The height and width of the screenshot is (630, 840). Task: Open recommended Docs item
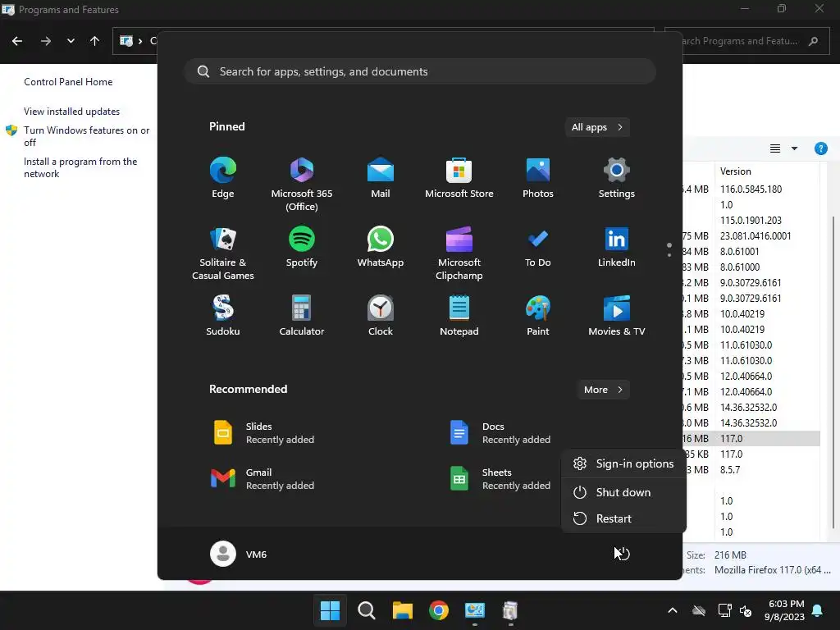click(501, 433)
